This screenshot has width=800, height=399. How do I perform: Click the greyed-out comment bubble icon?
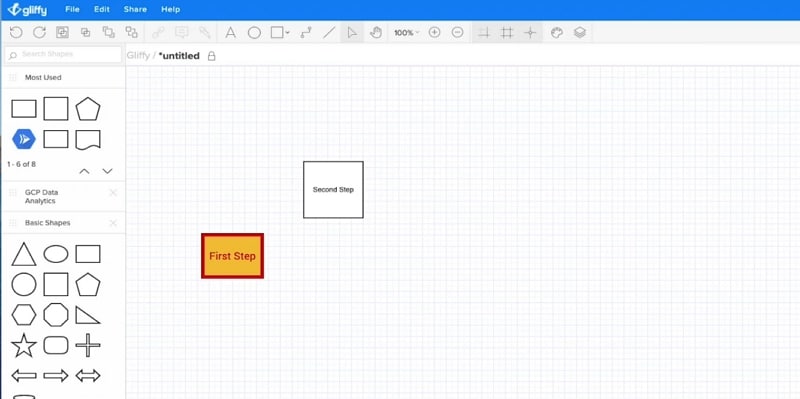181,33
